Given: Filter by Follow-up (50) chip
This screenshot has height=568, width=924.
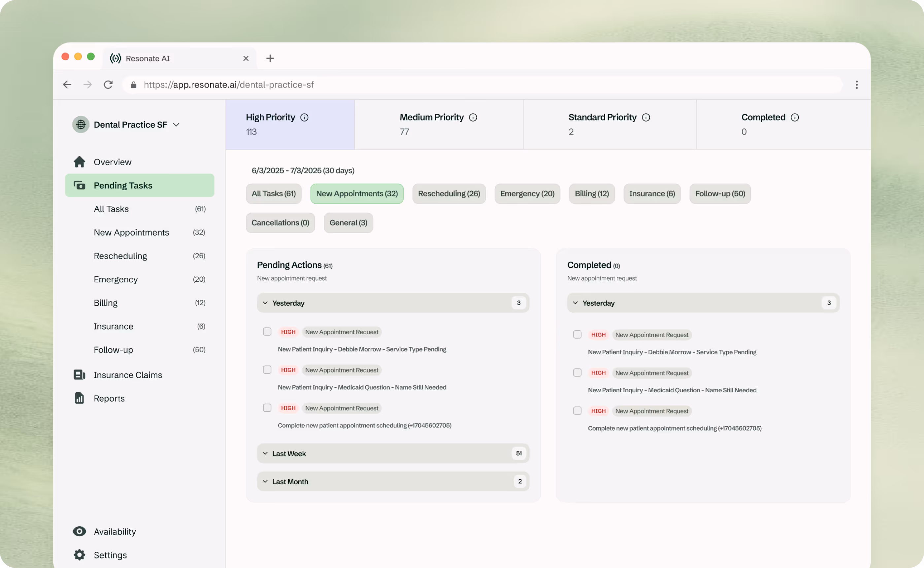Looking at the screenshot, I should pyautogui.click(x=720, y=194).
